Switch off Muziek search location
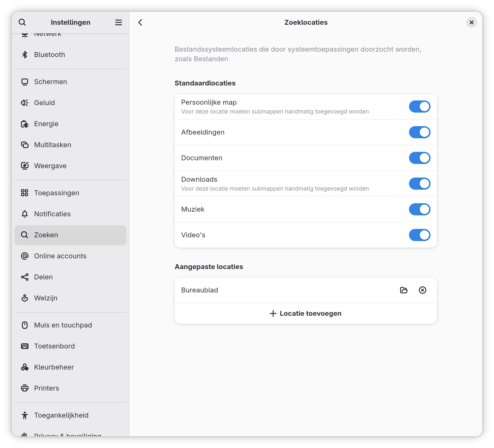Image resolution: width=494 pixels, height=448 pixels. coord(420,209)
